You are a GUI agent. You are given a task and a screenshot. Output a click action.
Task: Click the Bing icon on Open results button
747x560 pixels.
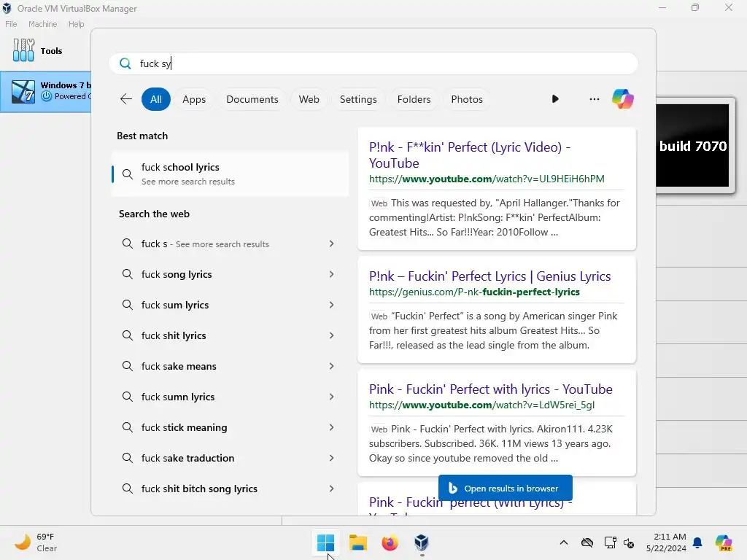453,488
